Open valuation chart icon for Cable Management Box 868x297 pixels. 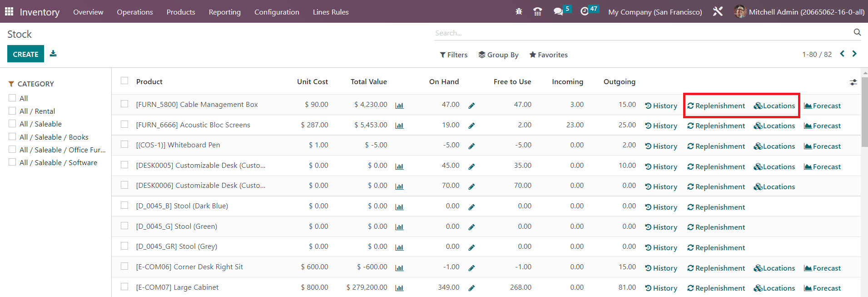399,106
